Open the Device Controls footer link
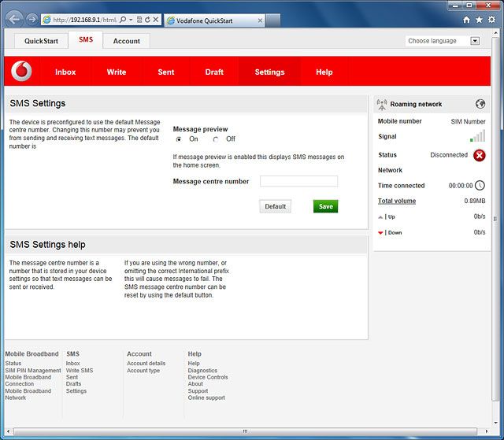This screenshot has height=440, width=504. 208,377
